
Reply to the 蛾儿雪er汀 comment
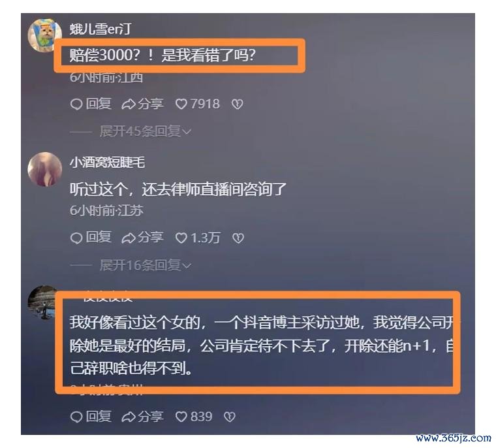click(91, 104)
